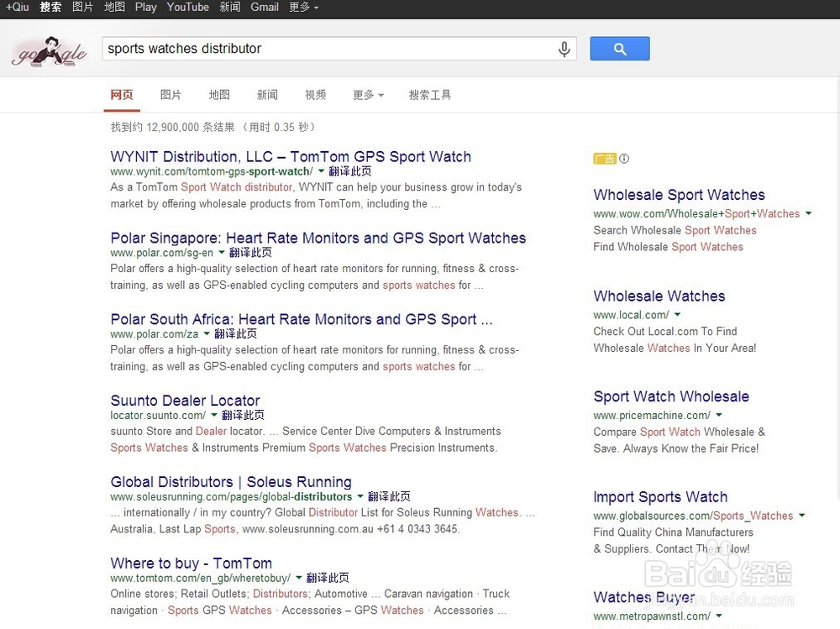The height and width of the screenshot is (629, 840).
Task: Select 搜索 in top black bar
Action: tap(50, 7)
